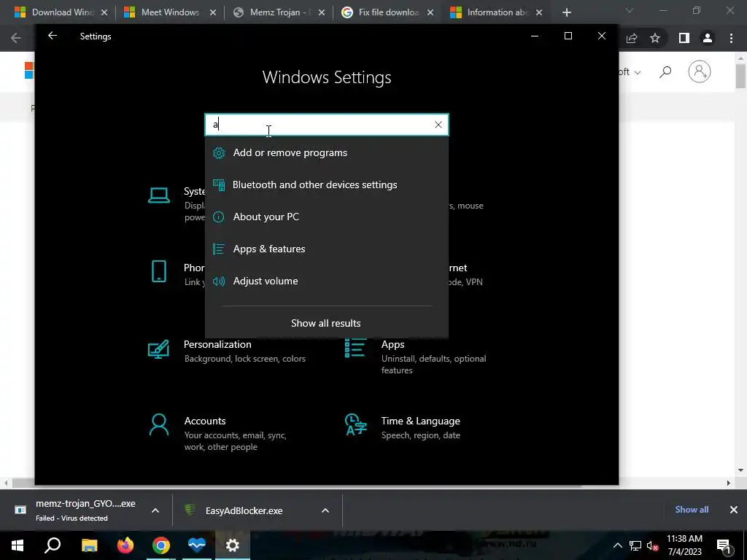Viewport: 747px width, 560px height.
Task: Click the Microsoft site search magnifier
Action: click(x=665, y=72)
